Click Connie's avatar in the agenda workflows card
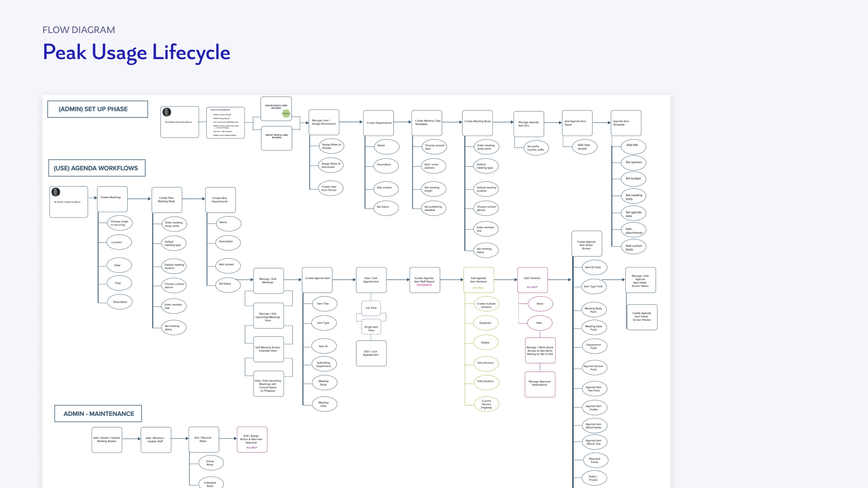Screen dimensions: 868x488 pos(56,192)
